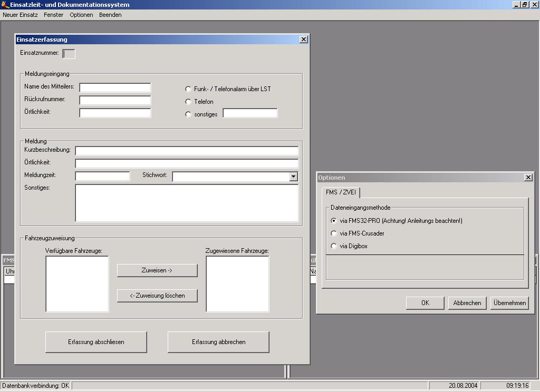The height and width of the screenshot is (392, 540).
Task: Switch to the FMS / ZVEI tab
Action: 341,193
